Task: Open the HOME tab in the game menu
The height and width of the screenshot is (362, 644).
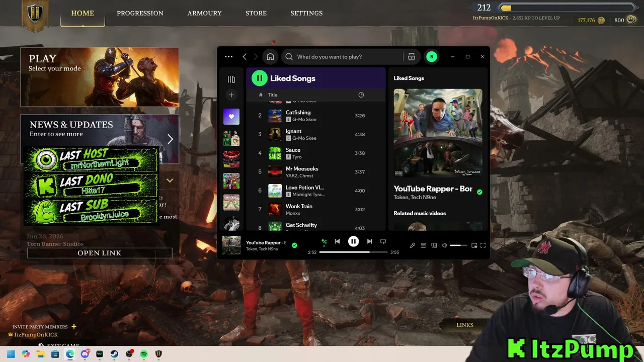Action: (x=83, y=13)
